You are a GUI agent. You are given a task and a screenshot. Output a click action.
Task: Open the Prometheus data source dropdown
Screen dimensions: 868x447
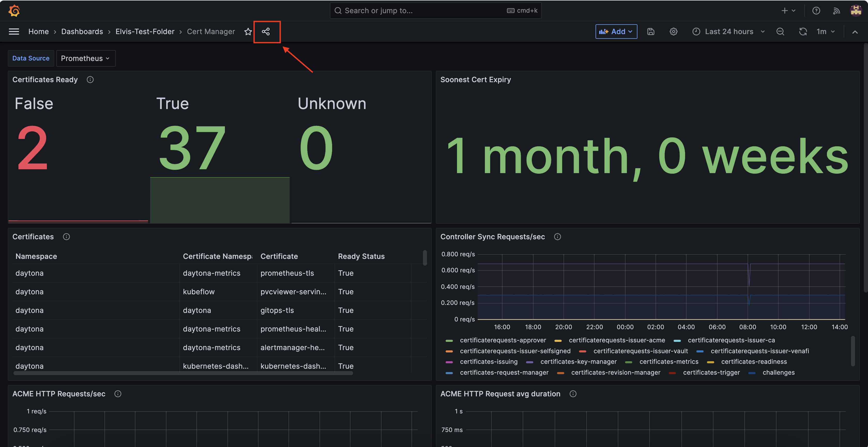[86, 58]
